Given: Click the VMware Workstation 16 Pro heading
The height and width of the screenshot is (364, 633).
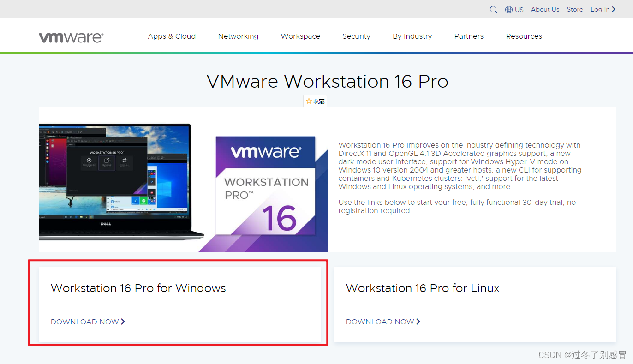Looking at the screenshot, I should [328, 81].
